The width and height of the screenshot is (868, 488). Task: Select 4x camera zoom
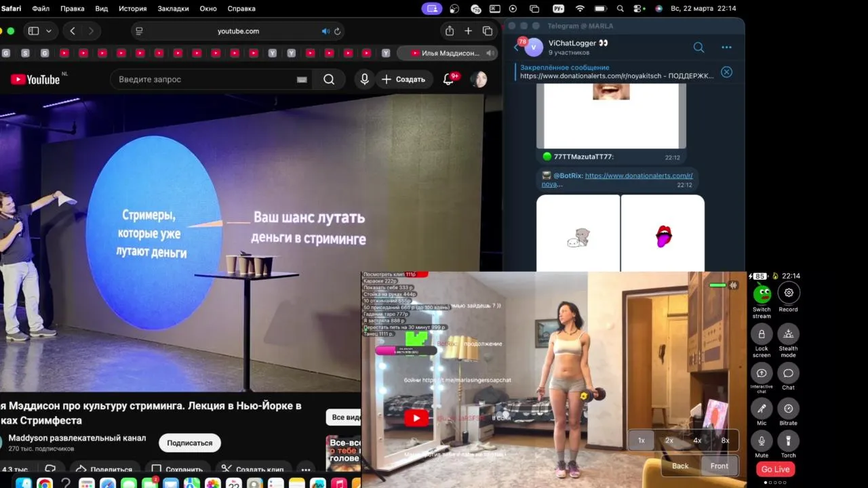697,441
